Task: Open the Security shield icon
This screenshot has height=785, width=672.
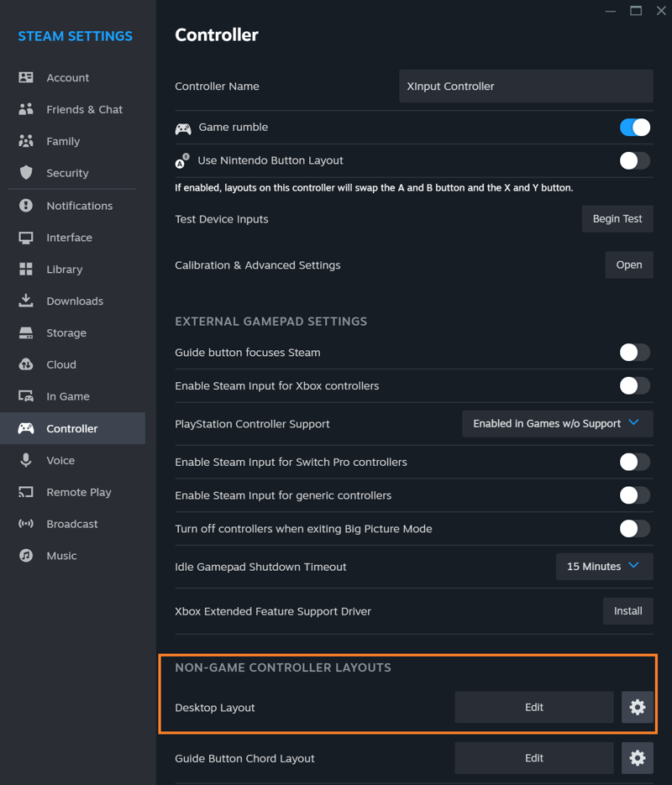Action: pyautogui.click(x=26, y=173)
